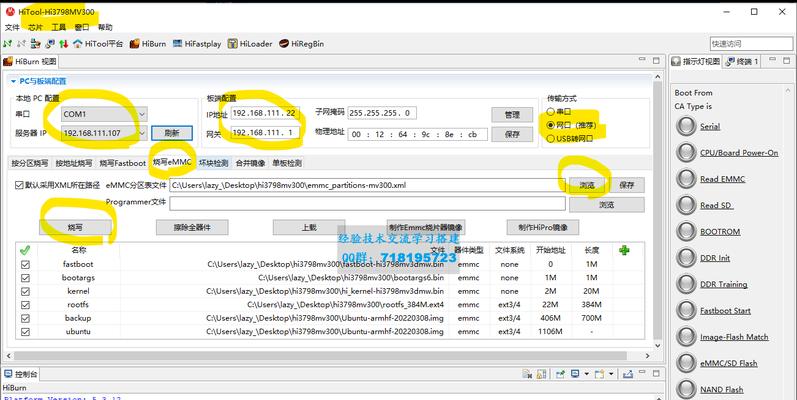Collapse the PC与板端配置 section
The height and width of the screenshot is (400, 797).
[13, 81]
